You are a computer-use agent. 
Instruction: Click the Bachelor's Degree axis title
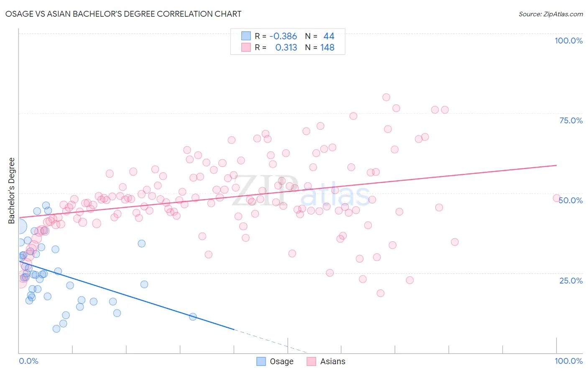tap(11, 191)
